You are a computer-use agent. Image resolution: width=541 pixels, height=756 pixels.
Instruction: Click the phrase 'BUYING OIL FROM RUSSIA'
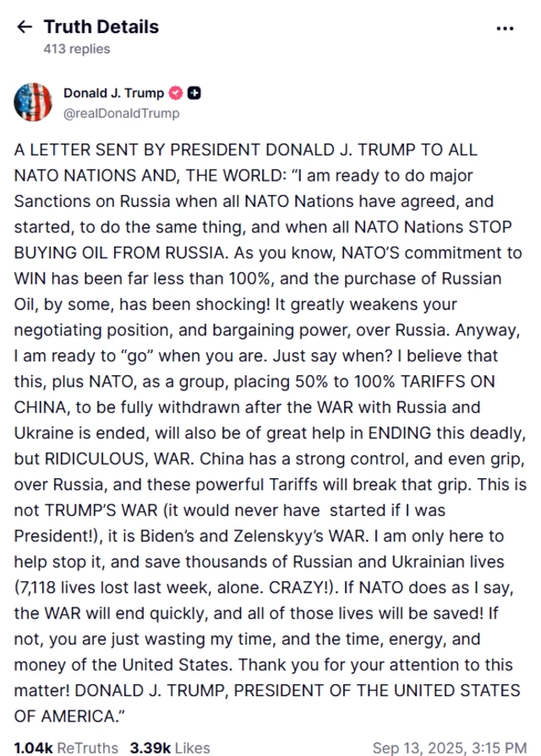click(x=119, y=253)
